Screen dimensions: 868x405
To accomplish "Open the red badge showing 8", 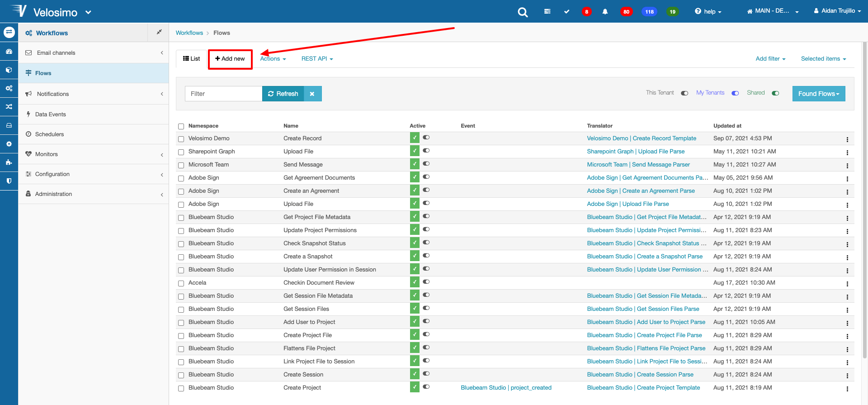I will click(x=586, y=12).
